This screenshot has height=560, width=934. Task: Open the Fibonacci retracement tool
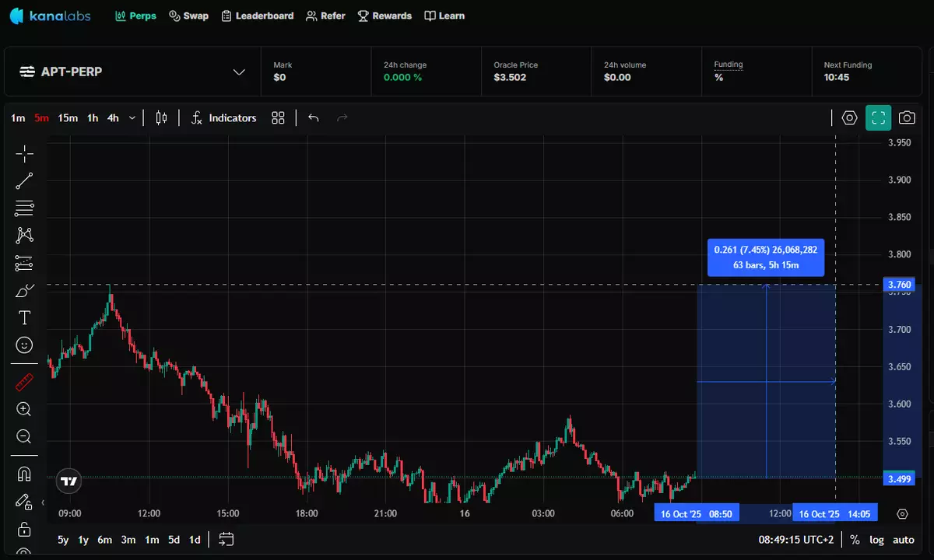[x=24, y=208]
